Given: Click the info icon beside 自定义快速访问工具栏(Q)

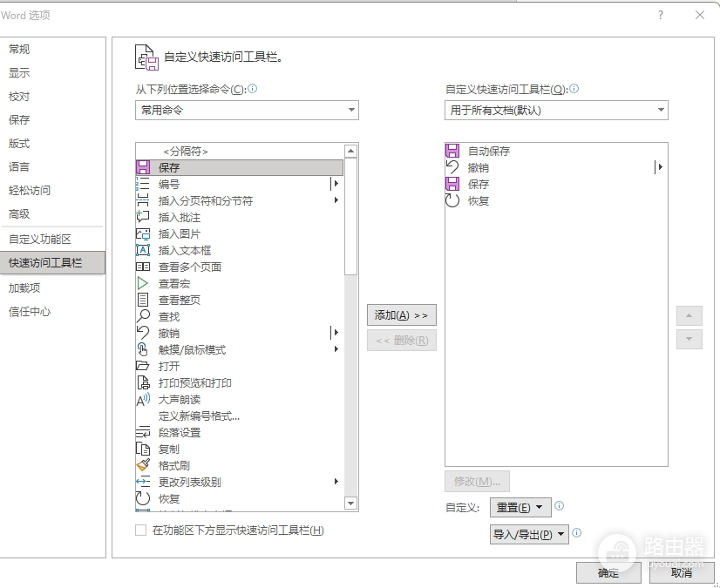Looking at the screenshot, I should tap(574, 89).
